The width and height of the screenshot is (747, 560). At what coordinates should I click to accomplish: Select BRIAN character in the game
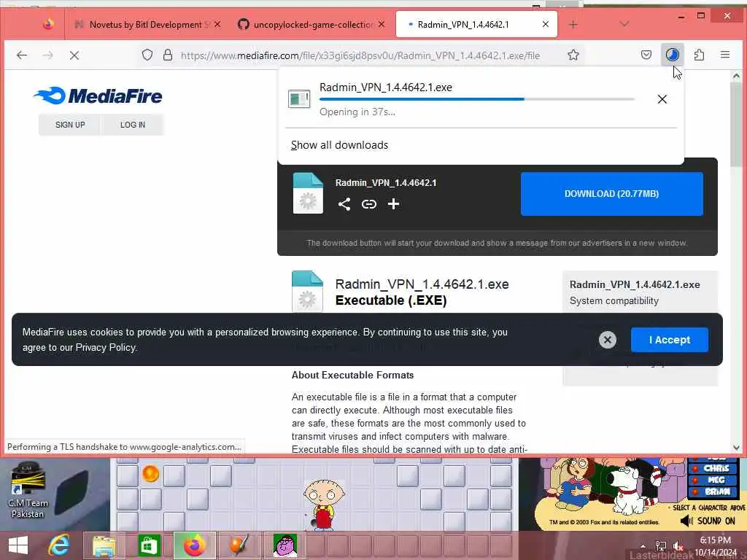[713, 491]
